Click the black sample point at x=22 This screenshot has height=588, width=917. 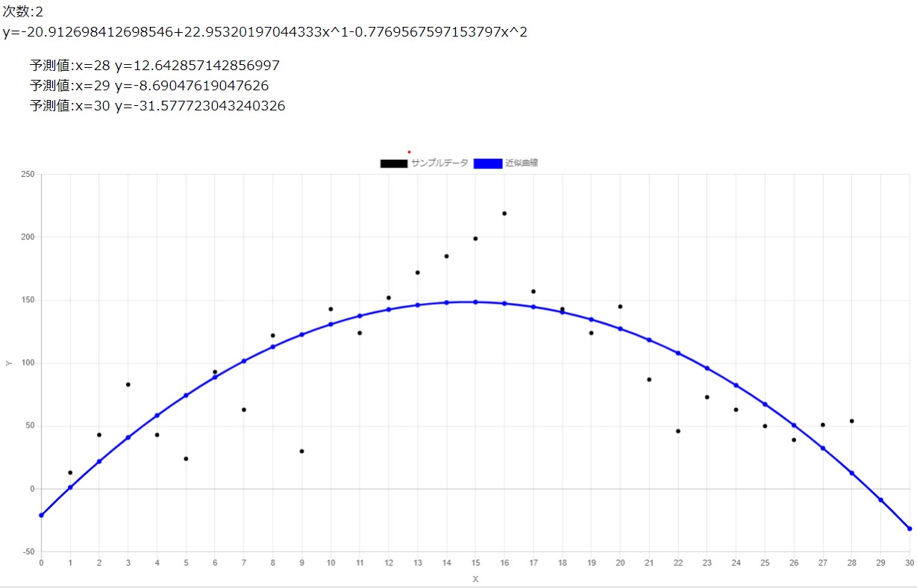coord(677,431)
